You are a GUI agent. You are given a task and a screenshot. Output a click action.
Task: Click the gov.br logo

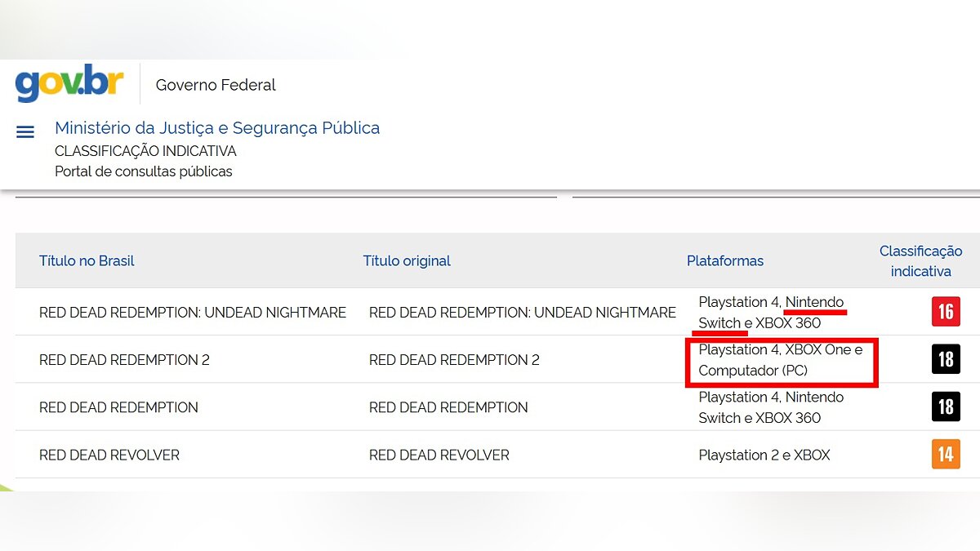69,83
